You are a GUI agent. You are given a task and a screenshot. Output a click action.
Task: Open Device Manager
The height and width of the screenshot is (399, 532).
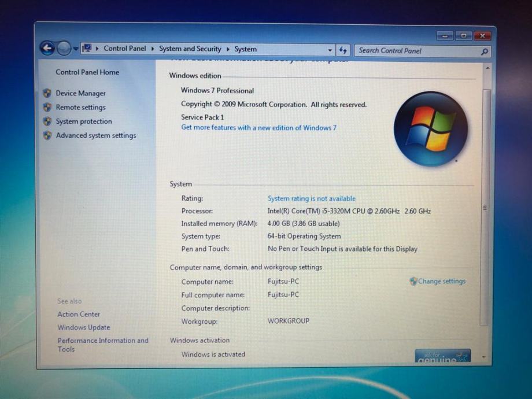coord(81,93)
